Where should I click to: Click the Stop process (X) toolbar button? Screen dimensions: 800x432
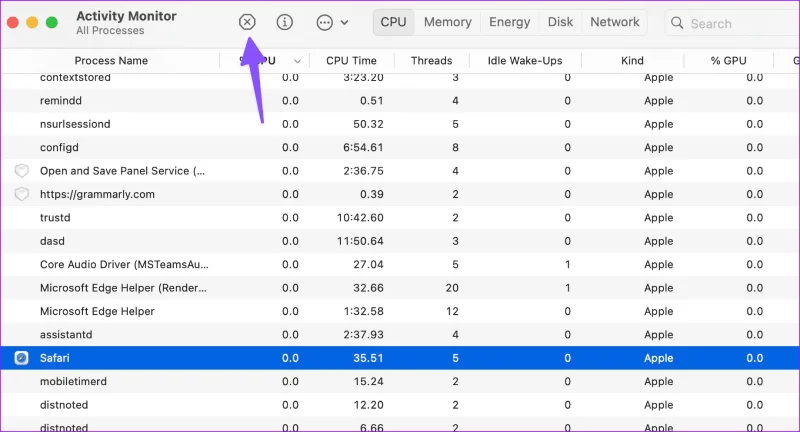pos(247,22)
